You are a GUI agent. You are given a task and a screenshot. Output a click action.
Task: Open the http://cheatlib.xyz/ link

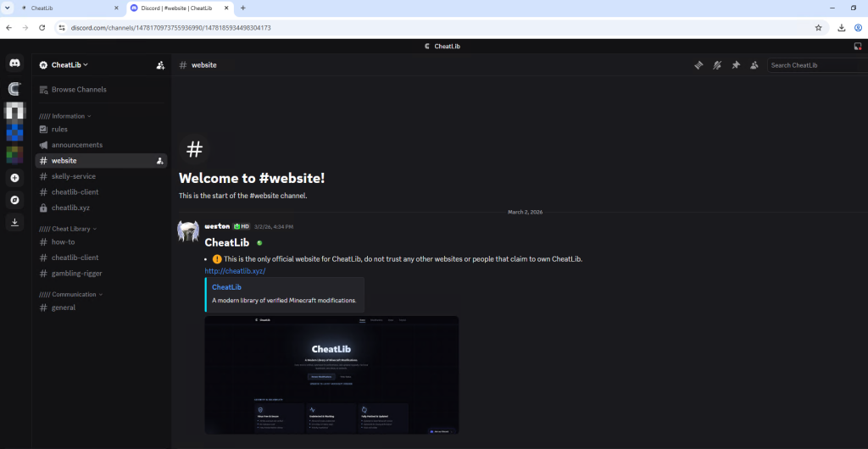click(236, 271)
